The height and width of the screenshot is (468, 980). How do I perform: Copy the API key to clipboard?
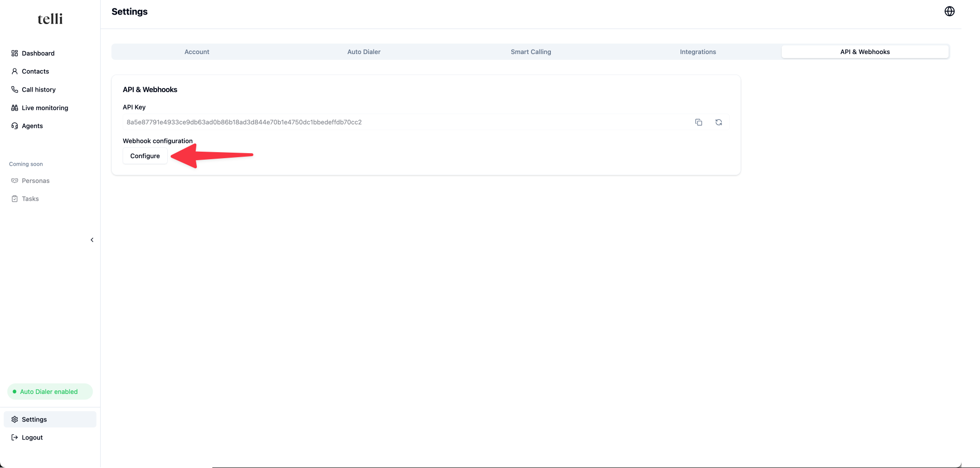[x=699, y=122]
